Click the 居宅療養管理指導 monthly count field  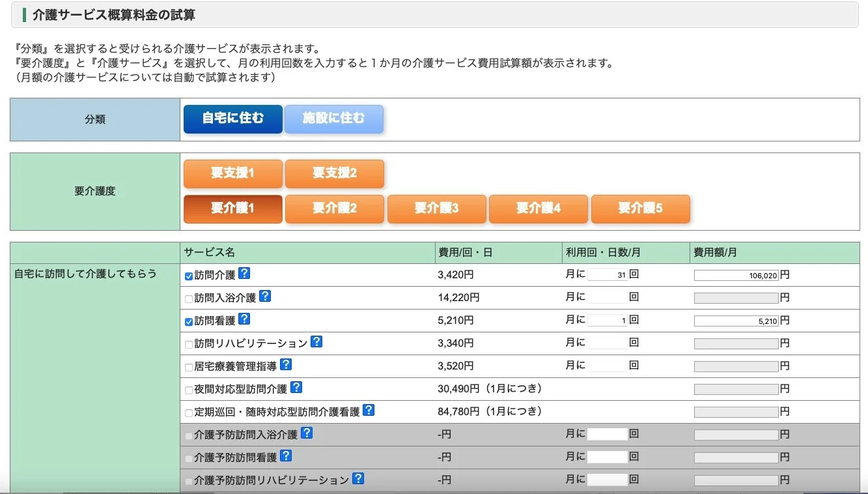coord(608,366)
